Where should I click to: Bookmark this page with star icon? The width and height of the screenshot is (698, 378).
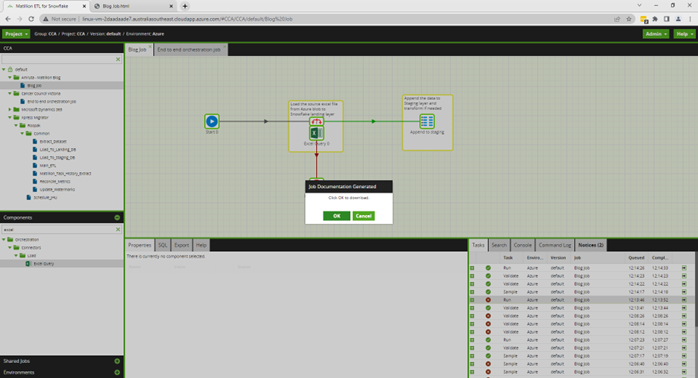(629, 19)
